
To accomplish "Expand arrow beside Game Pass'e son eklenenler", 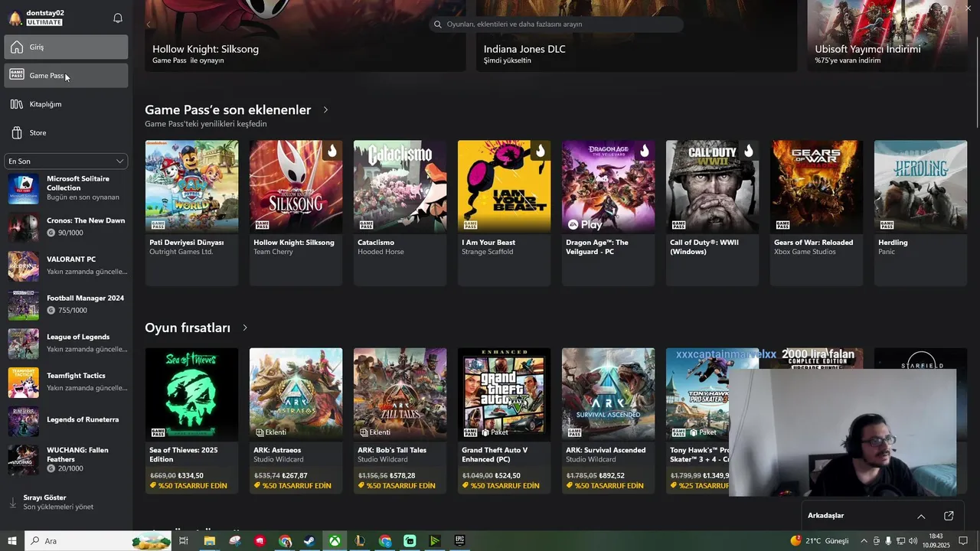I will [x=325, y=110].
